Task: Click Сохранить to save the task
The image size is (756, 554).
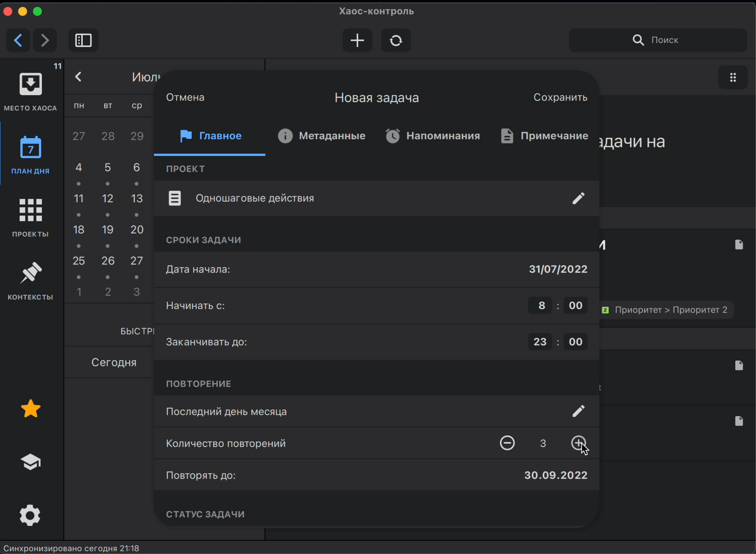Action: coord(560,97)
